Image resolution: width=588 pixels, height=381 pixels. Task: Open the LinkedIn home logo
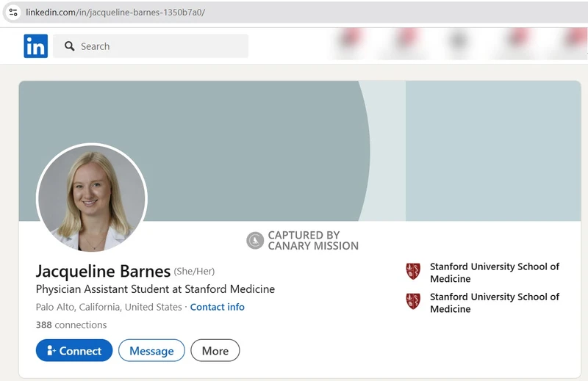35,46
